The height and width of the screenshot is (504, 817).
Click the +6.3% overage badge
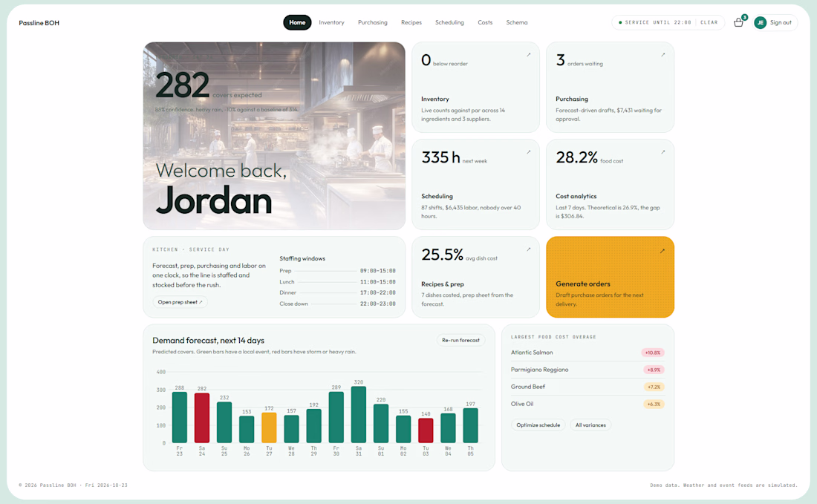tap(654, 404)
